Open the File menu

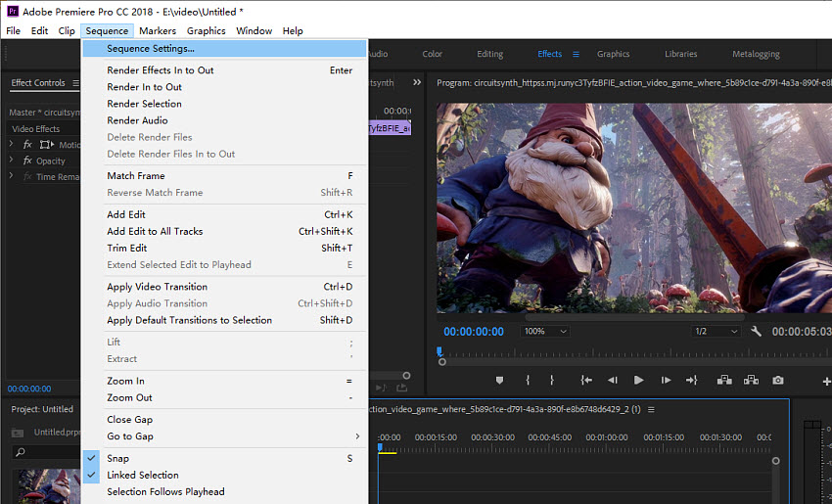14,30
